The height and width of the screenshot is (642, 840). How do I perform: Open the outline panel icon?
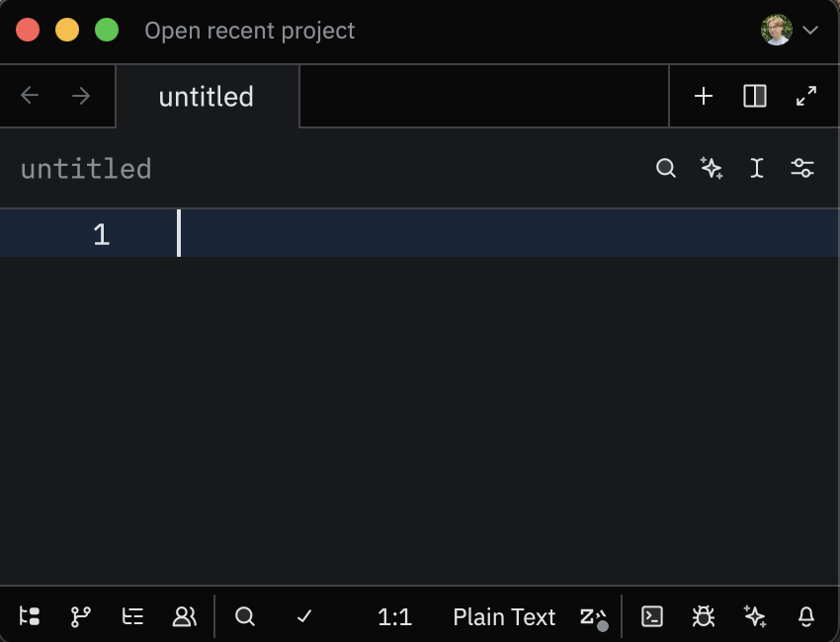click(132, 617)
